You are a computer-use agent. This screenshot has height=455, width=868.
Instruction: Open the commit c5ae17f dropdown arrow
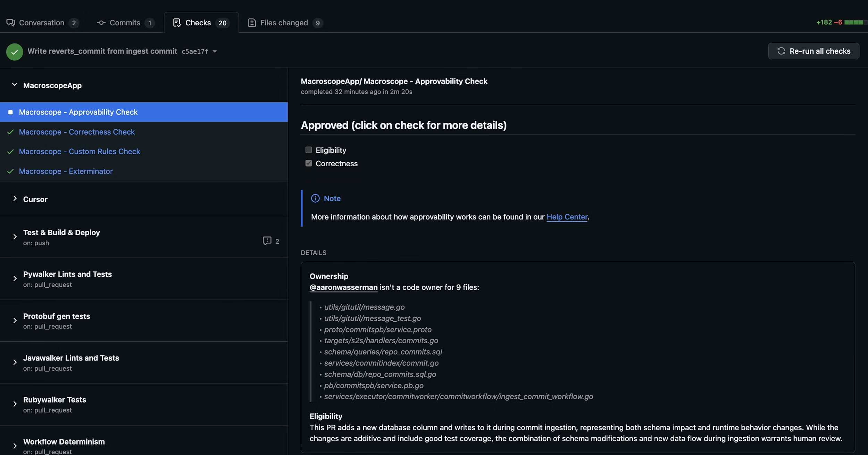tap(215, 51)
